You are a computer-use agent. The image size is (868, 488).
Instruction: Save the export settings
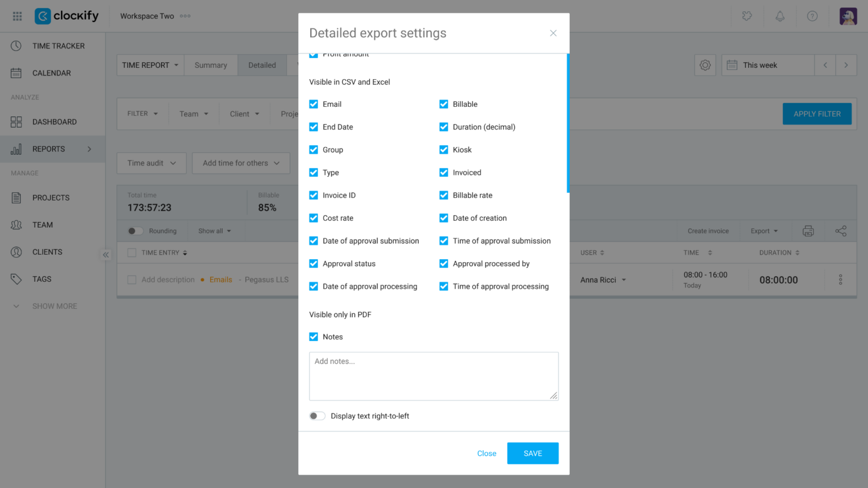(x=533, y=454)
